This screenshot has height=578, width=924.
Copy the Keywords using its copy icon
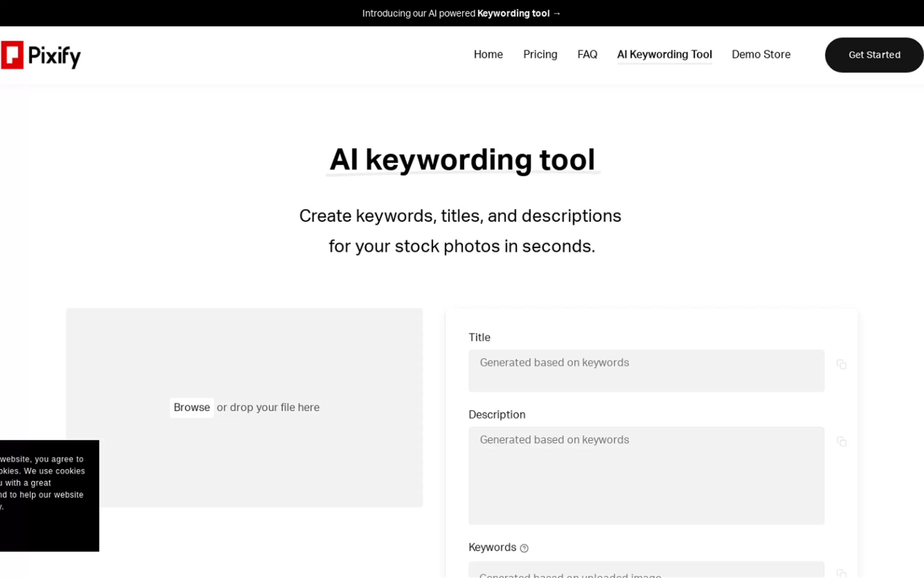842,573
